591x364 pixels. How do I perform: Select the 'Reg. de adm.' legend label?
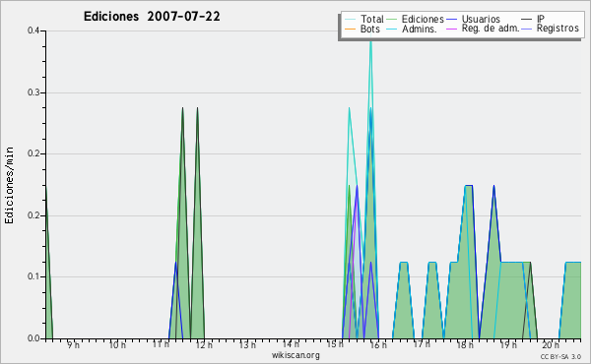pos(491,29)
